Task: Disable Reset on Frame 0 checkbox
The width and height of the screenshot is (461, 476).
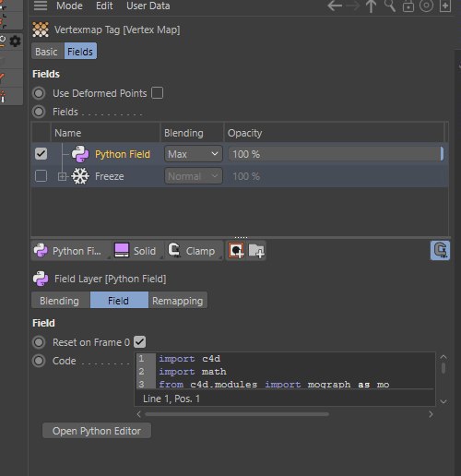Action: [x=140, y=342]
